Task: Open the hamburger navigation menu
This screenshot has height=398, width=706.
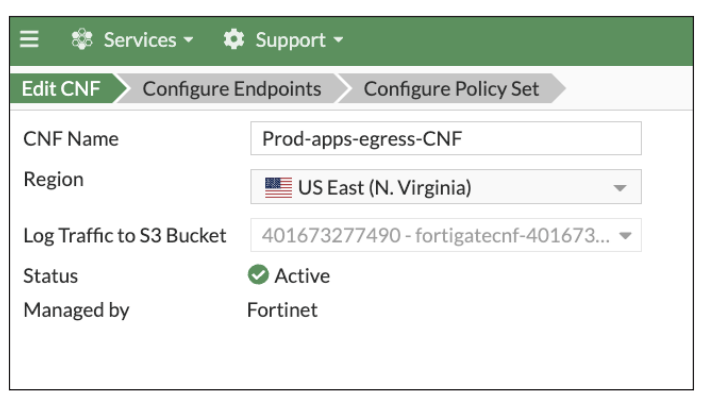Action: [29, 39]
